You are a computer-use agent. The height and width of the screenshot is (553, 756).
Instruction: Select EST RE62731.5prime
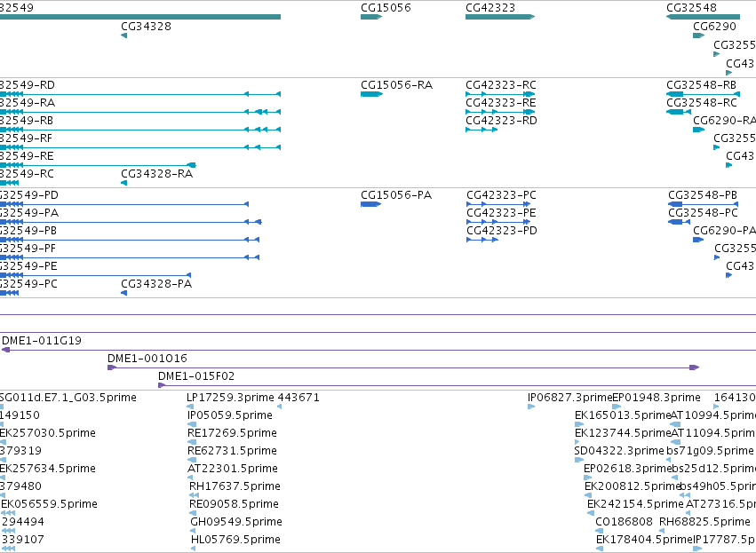[233, 451]
